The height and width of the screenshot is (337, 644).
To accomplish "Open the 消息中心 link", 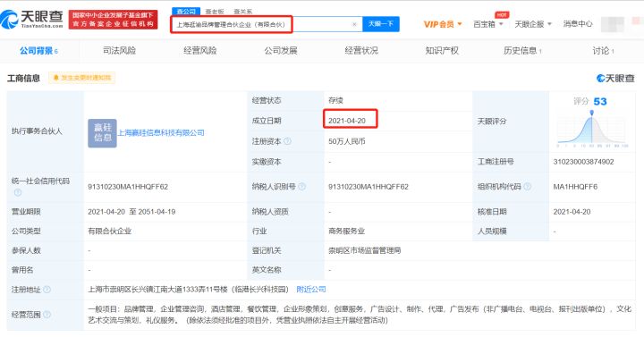I will [578, 24].
